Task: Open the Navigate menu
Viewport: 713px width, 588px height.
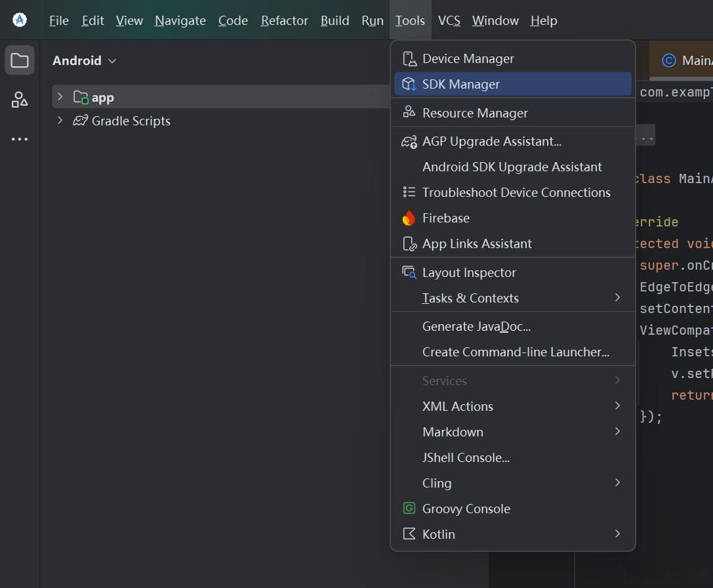Action: 180,20
